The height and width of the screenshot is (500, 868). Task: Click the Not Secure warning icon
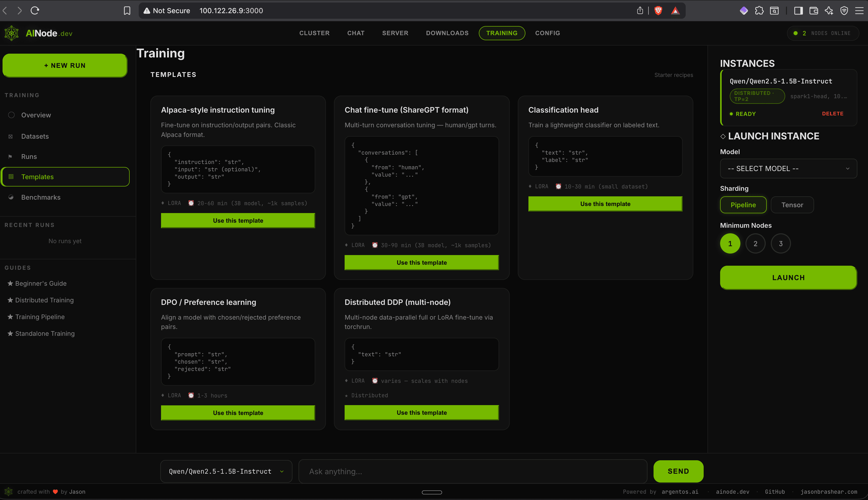[x=147, y=11]
